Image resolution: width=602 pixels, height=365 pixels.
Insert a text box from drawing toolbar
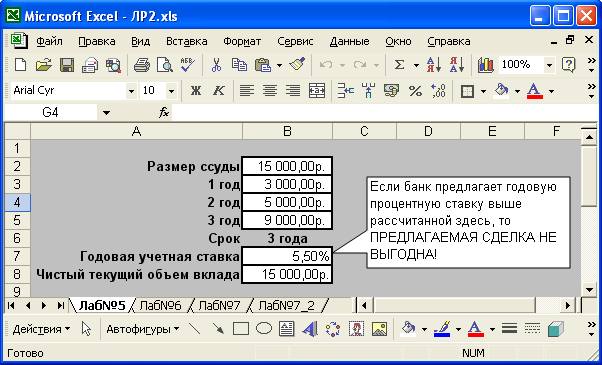[x=287, y=329]
